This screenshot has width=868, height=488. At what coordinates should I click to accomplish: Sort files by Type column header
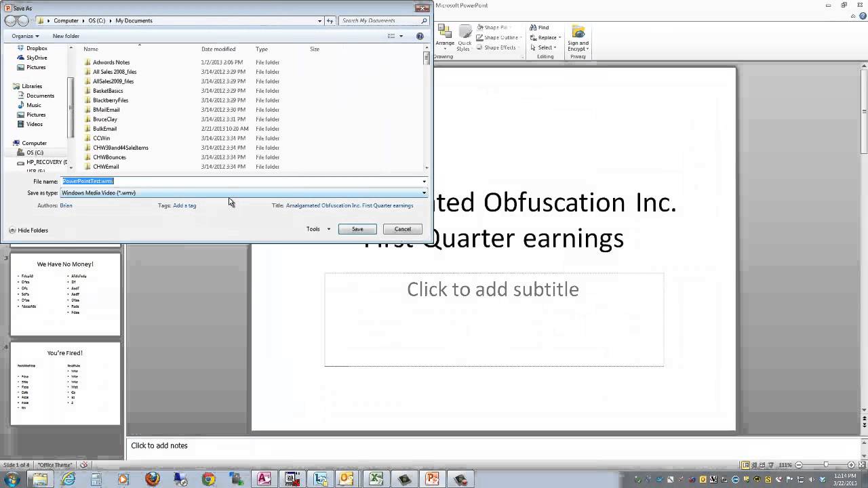point(262,49)
